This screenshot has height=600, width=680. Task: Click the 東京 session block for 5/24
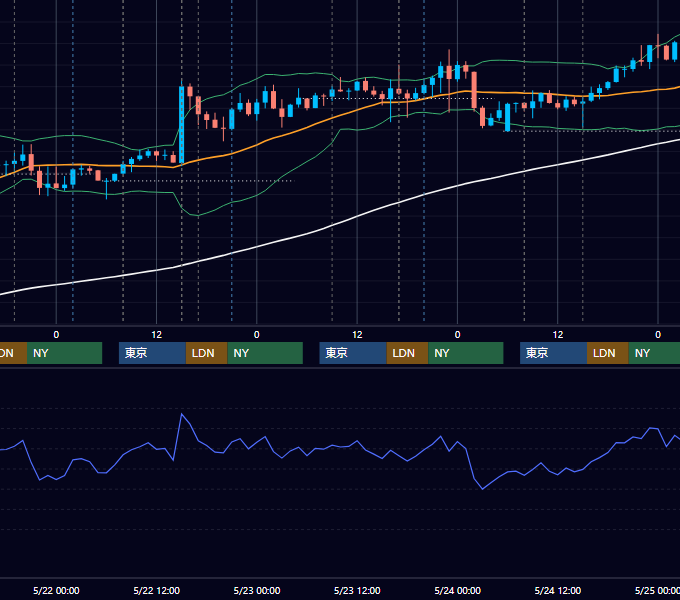click(x=553, y=353)
